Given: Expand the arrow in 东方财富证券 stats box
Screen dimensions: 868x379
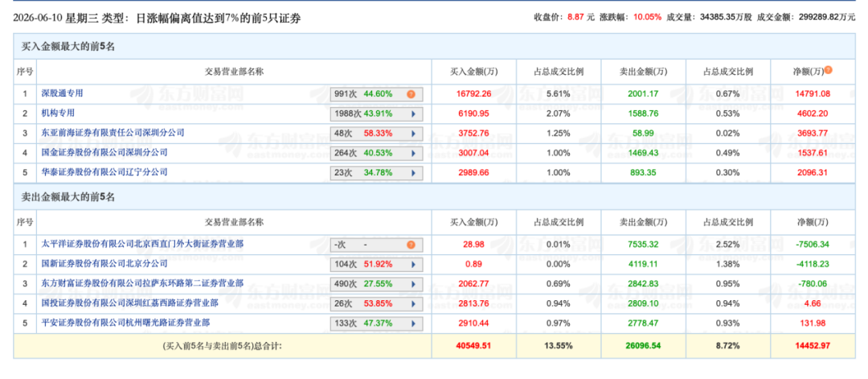Looking at the screenshot, I should pyautogui.click(x=413, y=284).
